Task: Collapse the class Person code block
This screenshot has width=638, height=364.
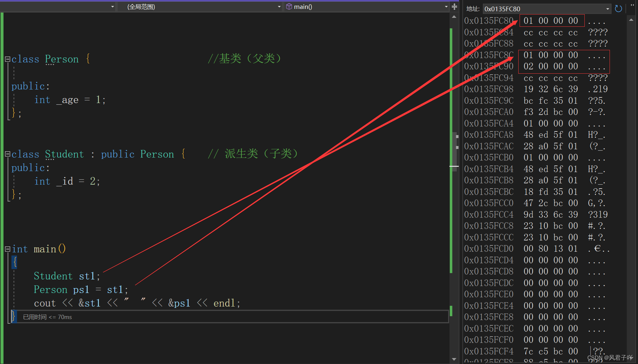Action: (8, 59)
